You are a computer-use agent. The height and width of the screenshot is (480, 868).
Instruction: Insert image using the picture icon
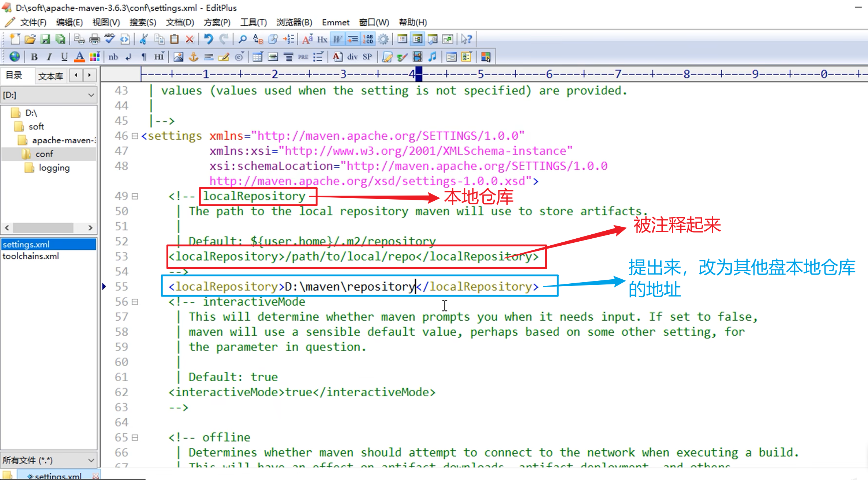tap(178, 57)
